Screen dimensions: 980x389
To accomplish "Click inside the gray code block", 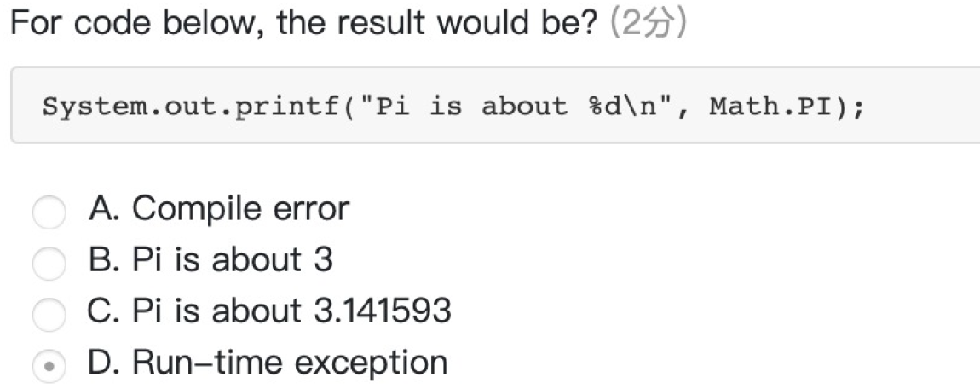I will (x=495, y=105).
